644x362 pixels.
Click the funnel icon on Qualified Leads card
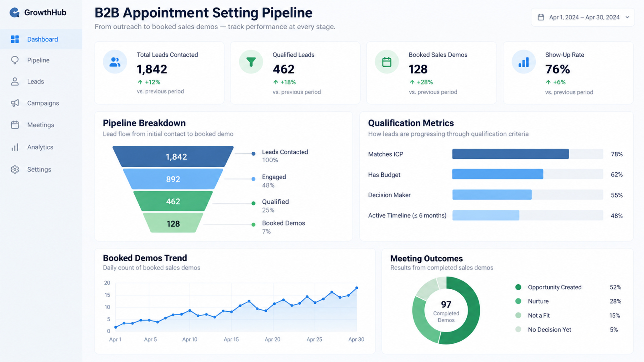[251, 62]
